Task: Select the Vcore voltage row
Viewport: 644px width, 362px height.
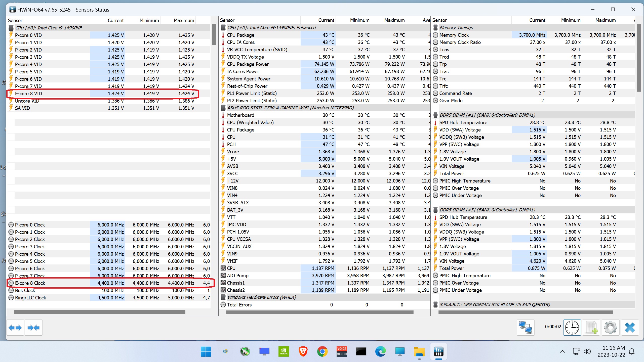Action: pos(325,152)
